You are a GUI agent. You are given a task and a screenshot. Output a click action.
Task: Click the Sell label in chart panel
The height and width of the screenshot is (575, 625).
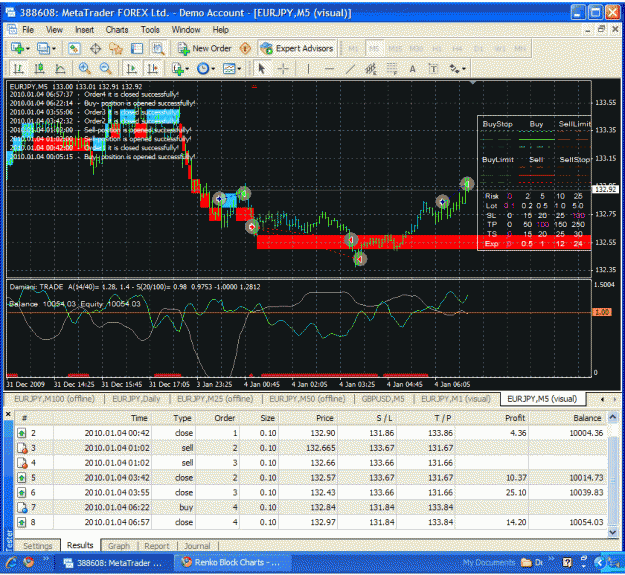tap(536, 159)
